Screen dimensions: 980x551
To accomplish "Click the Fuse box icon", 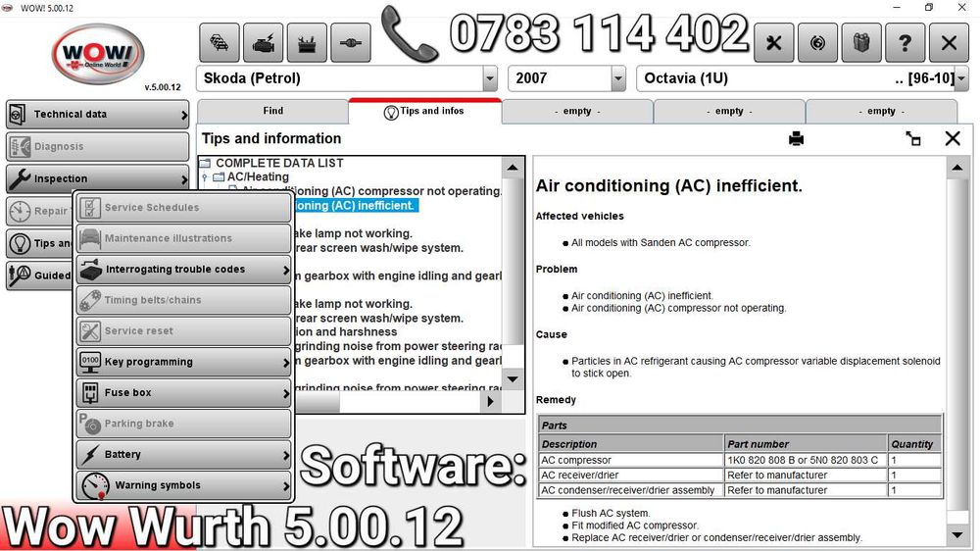I will click(x=90, y=393).
